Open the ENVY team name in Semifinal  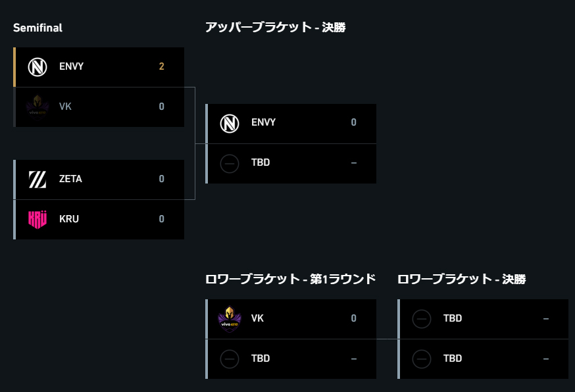point(72,66)
